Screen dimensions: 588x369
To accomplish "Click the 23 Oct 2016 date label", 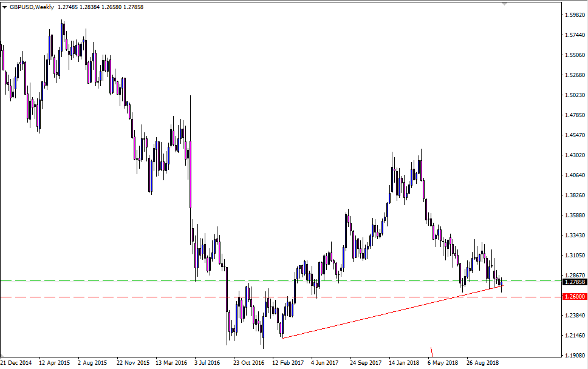I will tap(248, 363).
